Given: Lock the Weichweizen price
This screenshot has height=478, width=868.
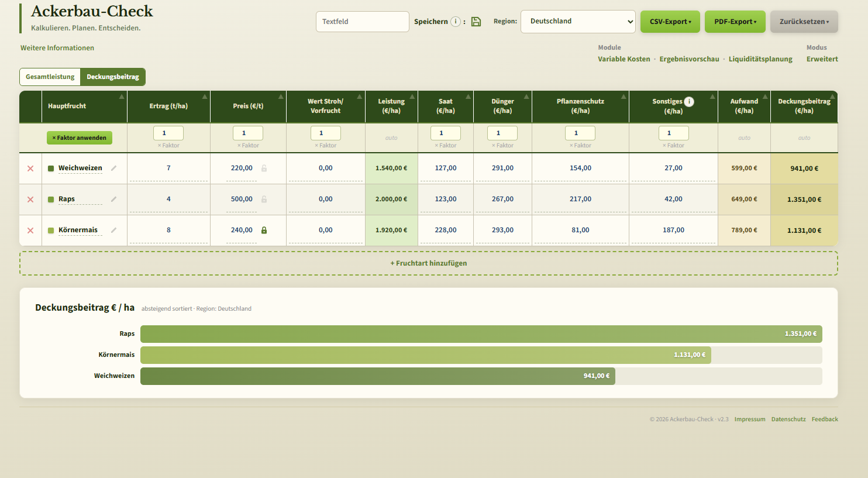Looking at the screenshot, I should 264,168.
